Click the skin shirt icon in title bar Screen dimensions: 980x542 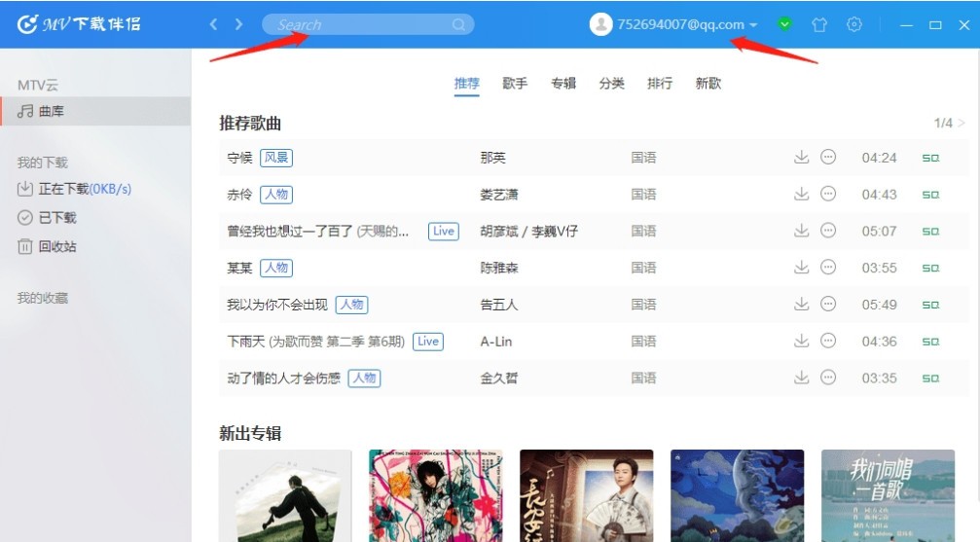tap(818, 24)
